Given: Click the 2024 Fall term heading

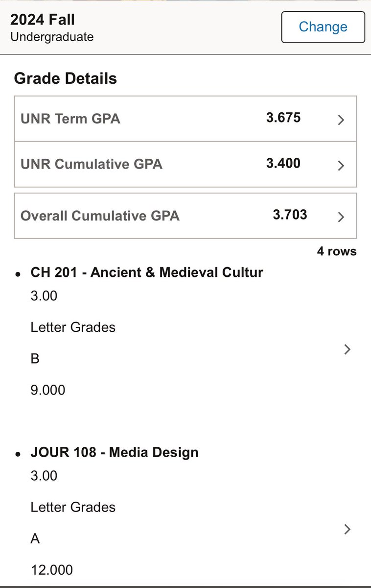Looking at the screenshot, I should 43,20.
